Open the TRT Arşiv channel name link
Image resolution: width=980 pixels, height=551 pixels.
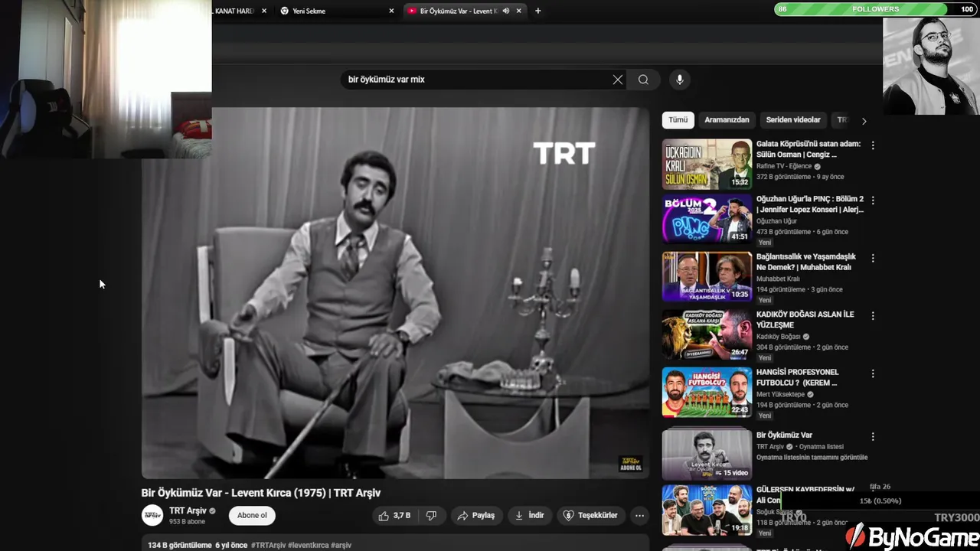[188, 510]
